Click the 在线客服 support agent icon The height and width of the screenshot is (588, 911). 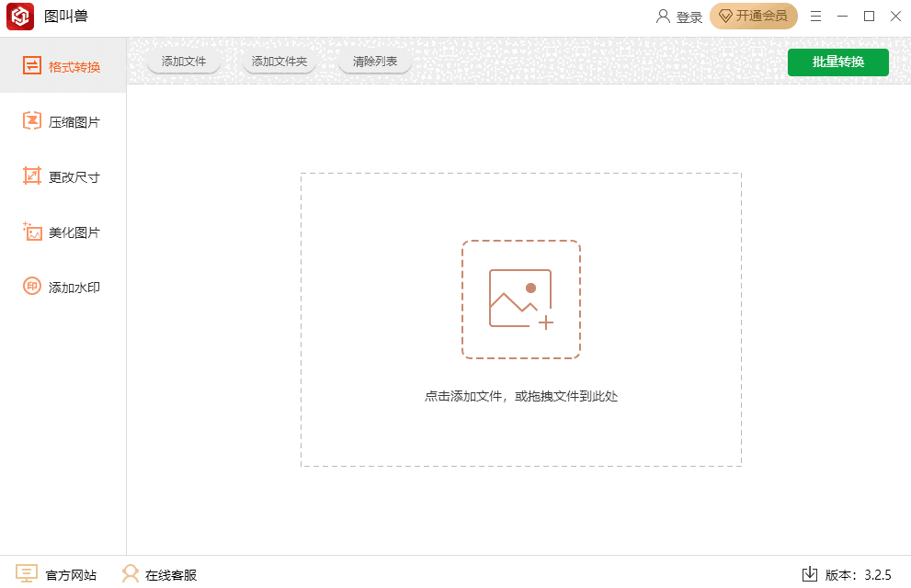(131, 574)
